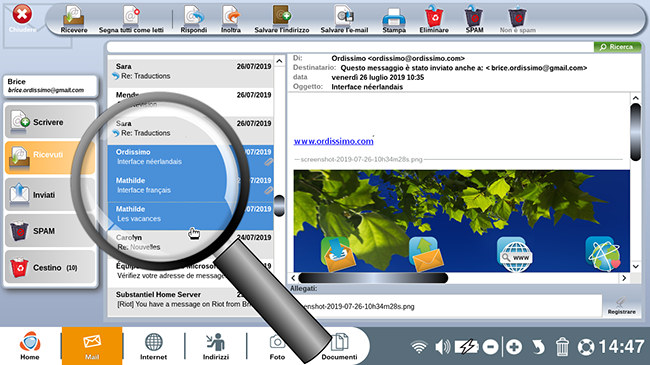
Task: Open the Foto app
Action: [277, 346]
